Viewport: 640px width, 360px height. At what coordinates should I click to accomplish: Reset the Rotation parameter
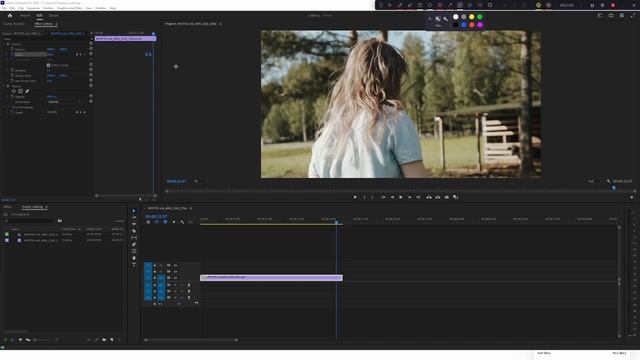(91, 70)
